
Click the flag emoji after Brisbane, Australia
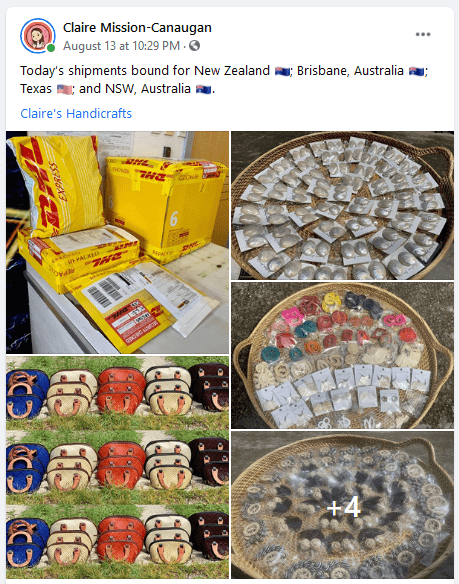pos(416,71)
